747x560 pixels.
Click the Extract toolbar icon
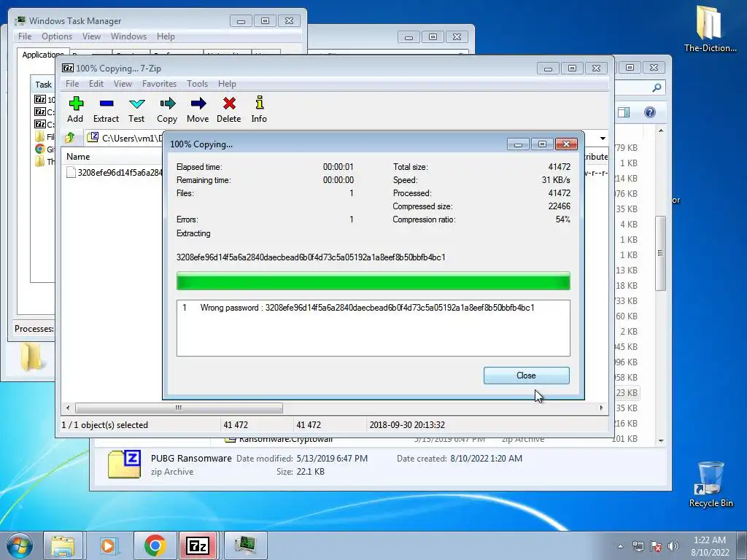(x=106, y=109)
